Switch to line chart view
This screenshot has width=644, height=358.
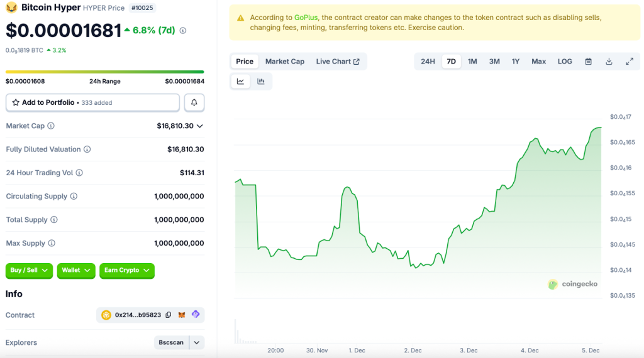pyautogui.click(x=240, y=81)
